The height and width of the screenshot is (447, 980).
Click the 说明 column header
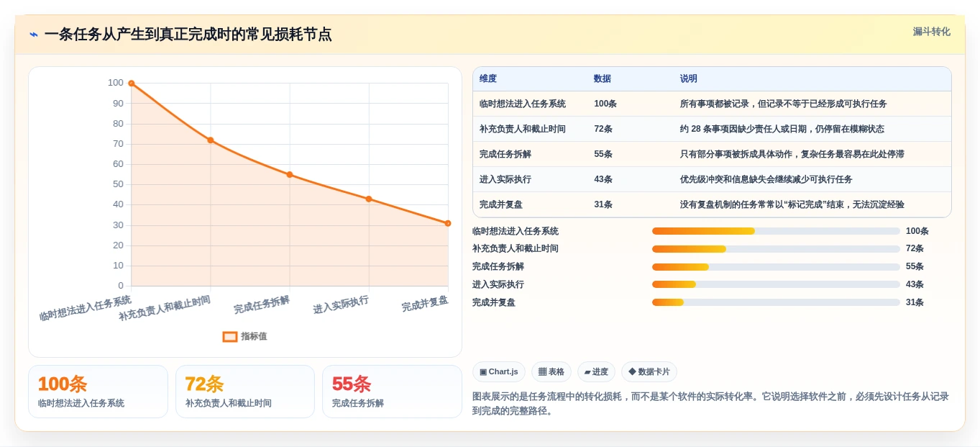tap(689, 78)
